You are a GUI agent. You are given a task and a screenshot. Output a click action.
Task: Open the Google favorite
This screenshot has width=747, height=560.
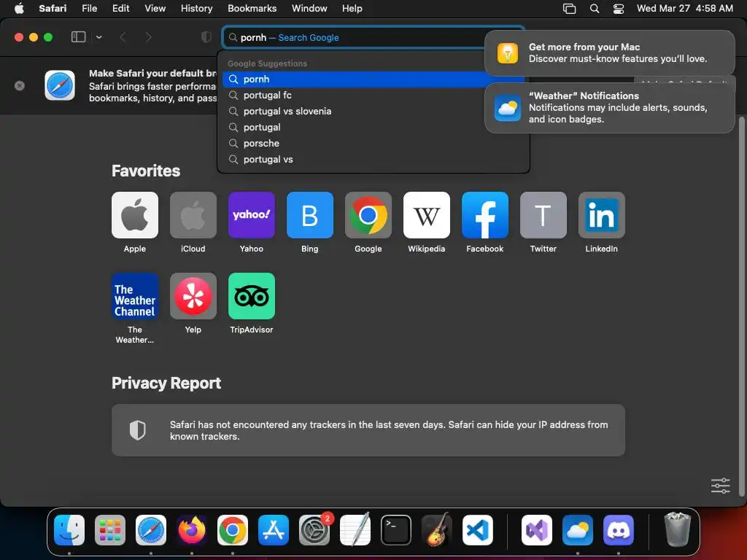368,215
